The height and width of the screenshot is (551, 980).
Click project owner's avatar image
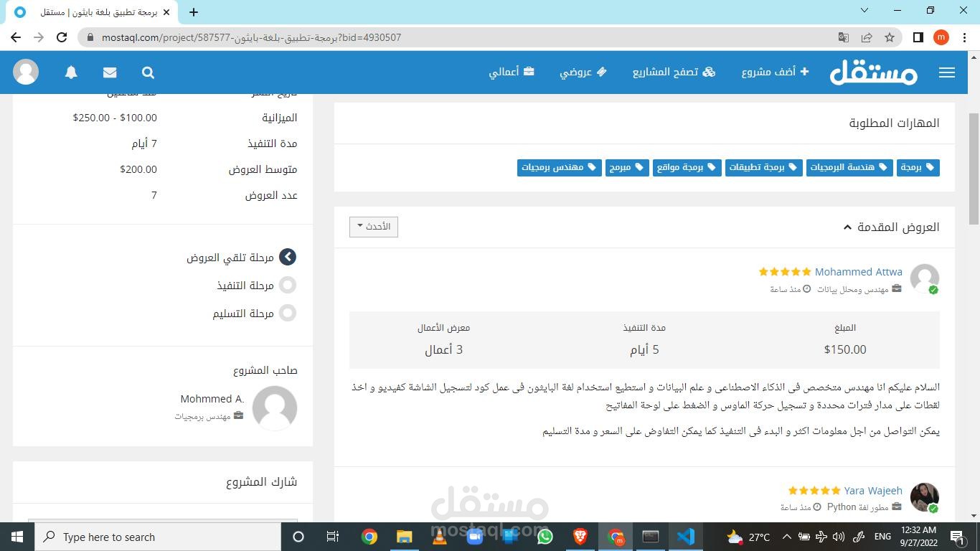coord(275,408)
